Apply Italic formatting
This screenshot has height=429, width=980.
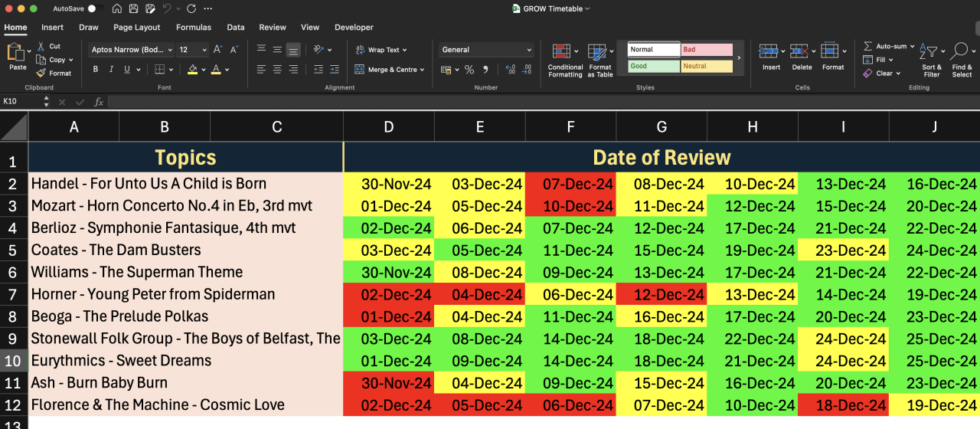[x=111, y=69]
